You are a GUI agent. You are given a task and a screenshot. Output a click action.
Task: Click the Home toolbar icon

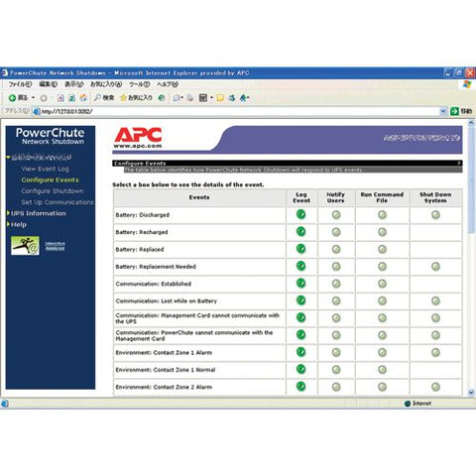pyautogui.click(x=83, y=97)
